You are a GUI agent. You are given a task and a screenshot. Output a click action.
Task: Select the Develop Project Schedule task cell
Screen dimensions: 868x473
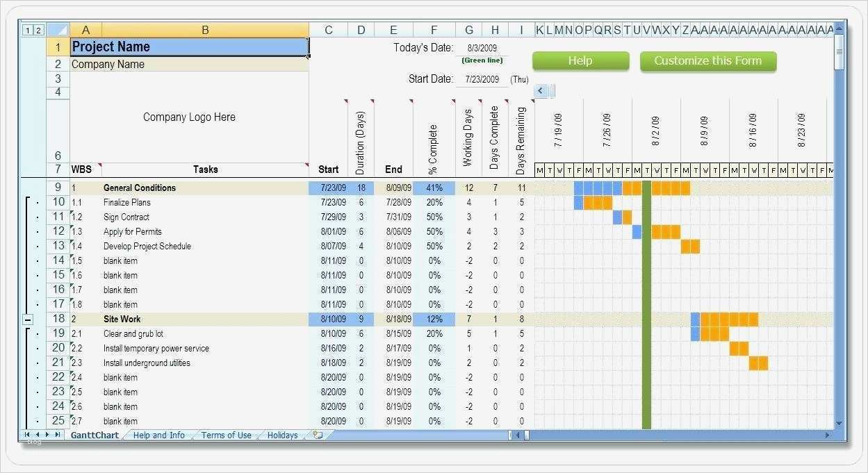(x=205, y=246)
